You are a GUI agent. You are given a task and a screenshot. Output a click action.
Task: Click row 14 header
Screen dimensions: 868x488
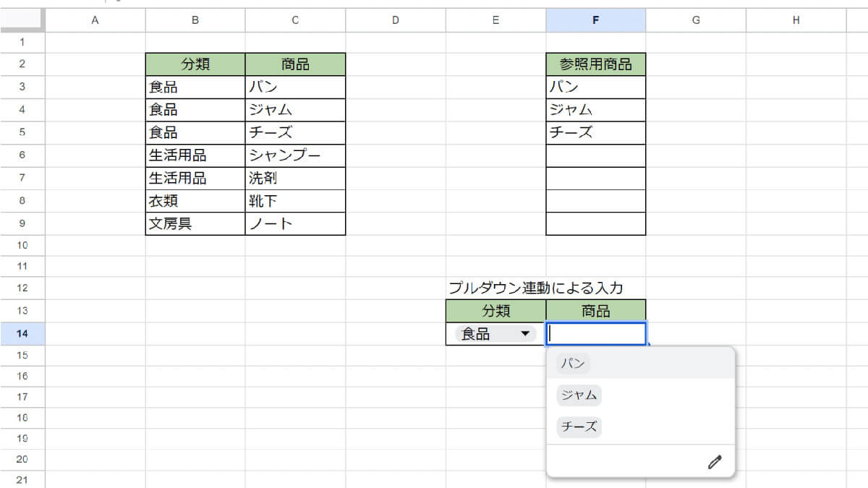point(22,334)
